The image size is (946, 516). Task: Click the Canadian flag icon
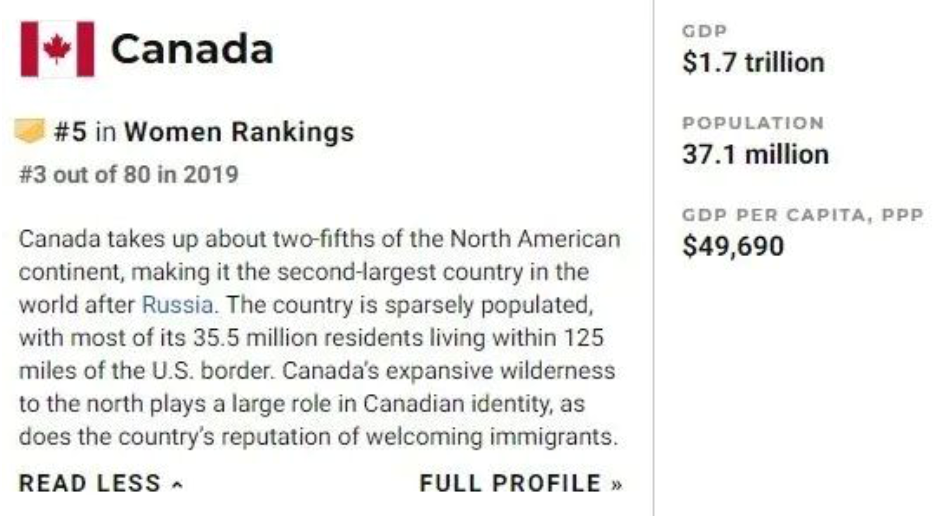[x=57, y=49]
